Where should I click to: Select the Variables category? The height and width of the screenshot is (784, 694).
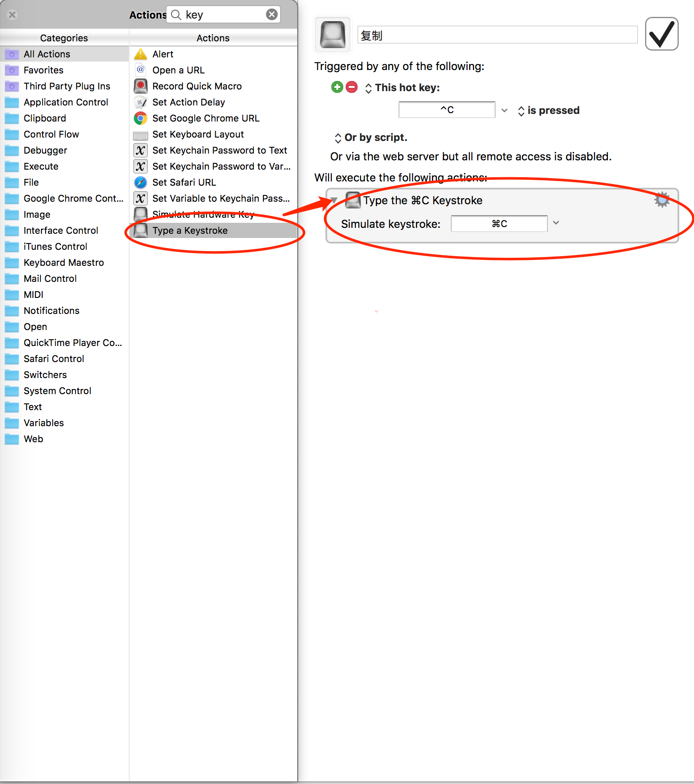click(x=65, y=423)
